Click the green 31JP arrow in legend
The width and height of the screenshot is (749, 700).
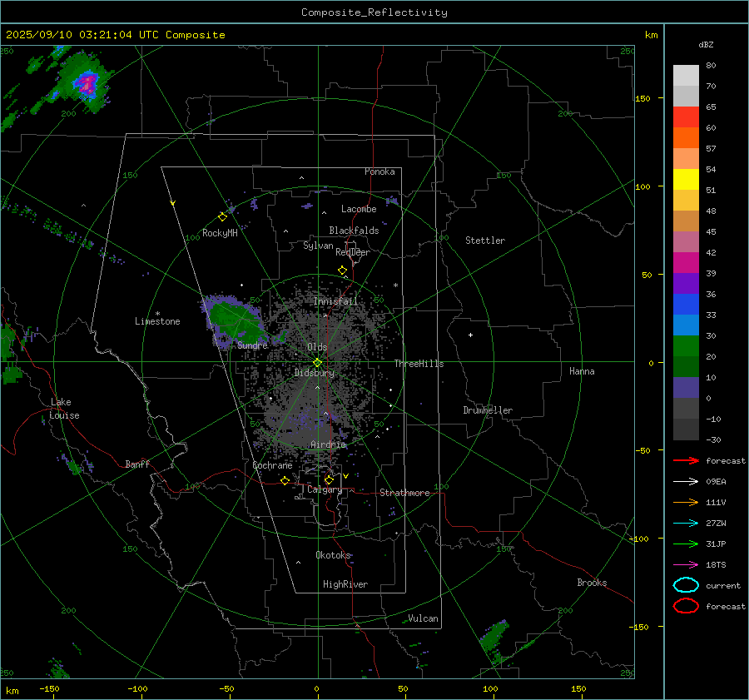pyautogui.click(x=686, y=544)
